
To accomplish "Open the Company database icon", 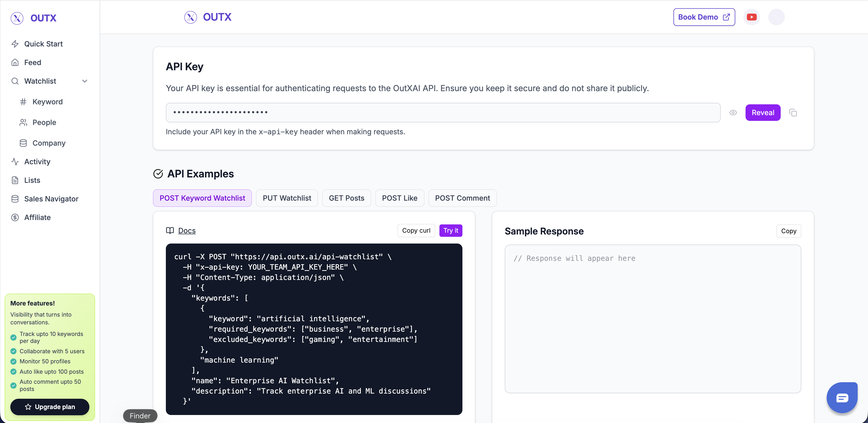I will (23, 143).
